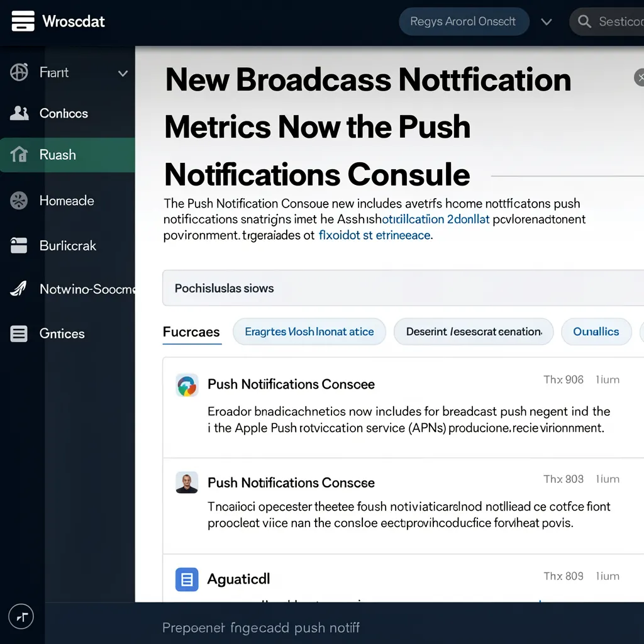This screenshot has width=644, height=644.
Task: Select the Ruash sidebar item
Action: [67, 155]
